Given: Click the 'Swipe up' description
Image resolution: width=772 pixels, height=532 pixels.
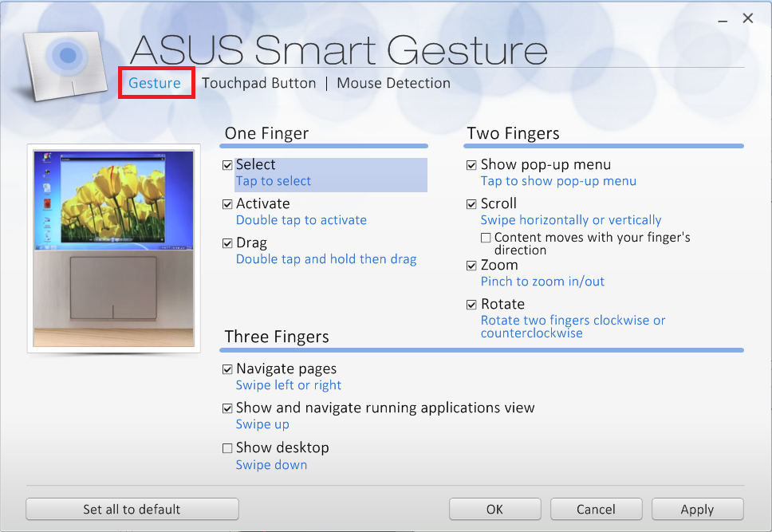Looking at the screenshot, I should click(x=262, y=424).
